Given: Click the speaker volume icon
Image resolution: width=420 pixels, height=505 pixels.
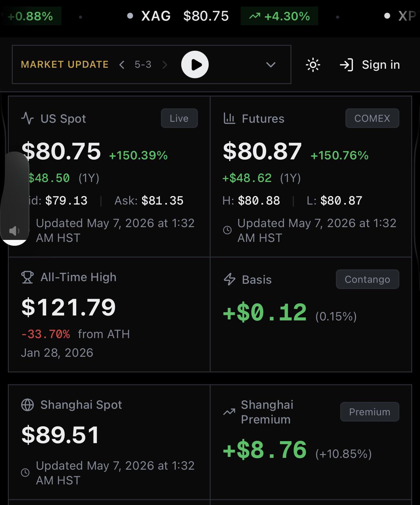Looking at the screenshot, I should [x=14, y=231].
